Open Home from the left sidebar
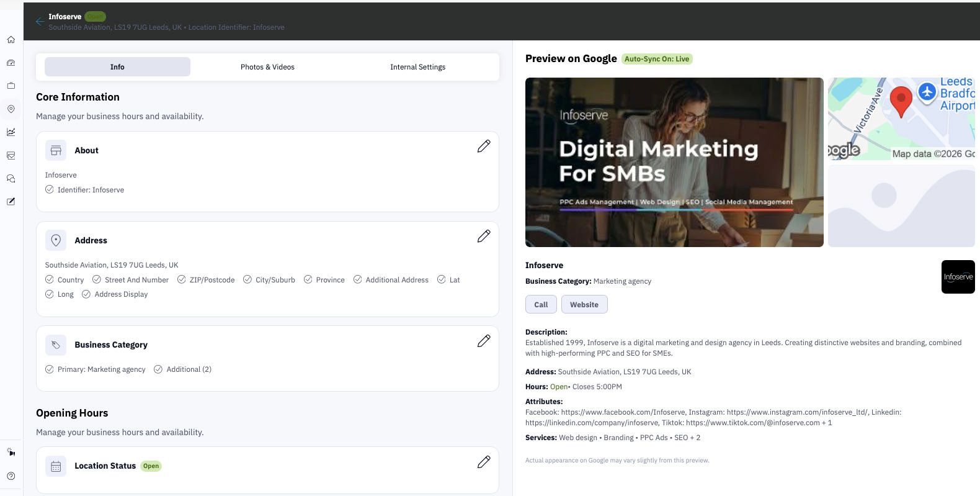The height and width of the screenshot is (496, 980). point(11,40)
